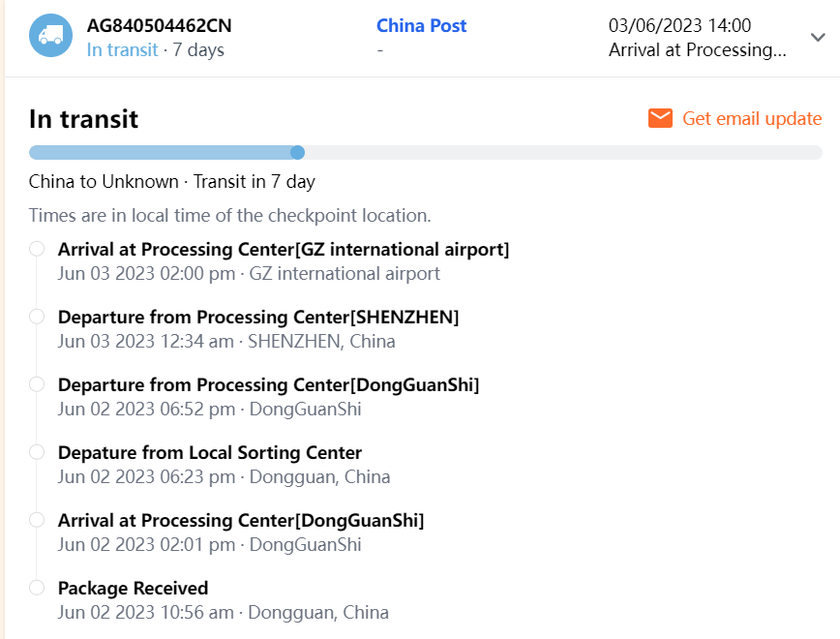Image resolution: width=840 pixels, height=639 pixels.
Task: Click the orange email envelope icon
Action: point(660,118)
